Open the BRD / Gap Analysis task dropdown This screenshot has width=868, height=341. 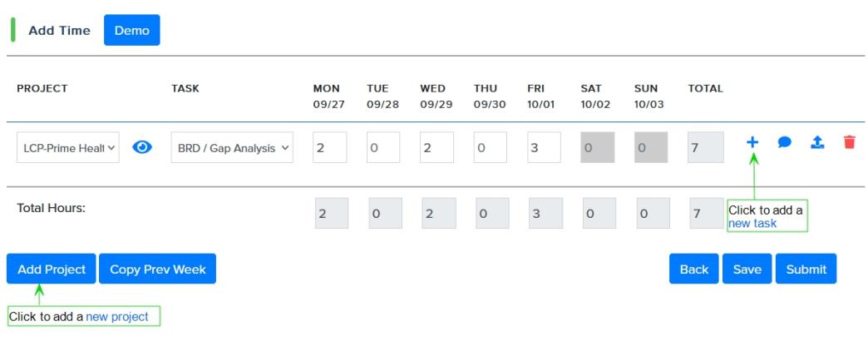pyautogui.click(x=232, y=147)
